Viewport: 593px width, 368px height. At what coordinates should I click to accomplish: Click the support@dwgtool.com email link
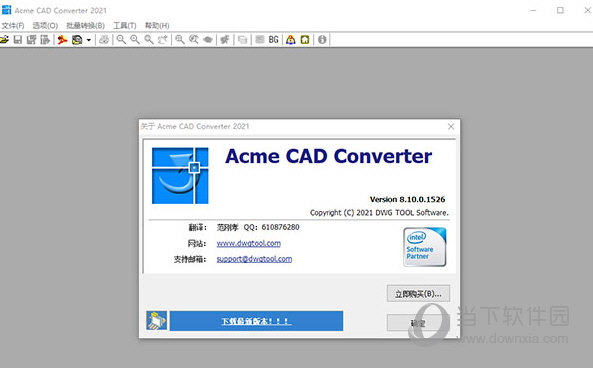pyautogui.click(x=254, y=259)
